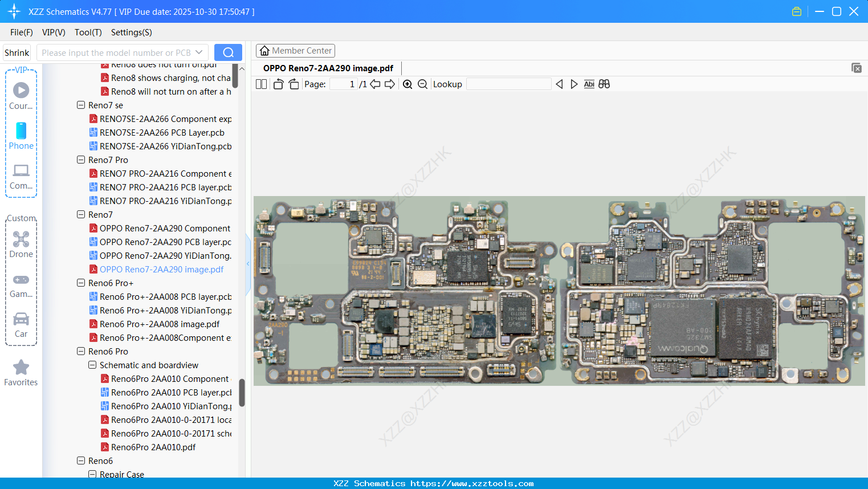868x489 pixels.
Task: Click the Lookup text field
Action: [x=508, y=84]
